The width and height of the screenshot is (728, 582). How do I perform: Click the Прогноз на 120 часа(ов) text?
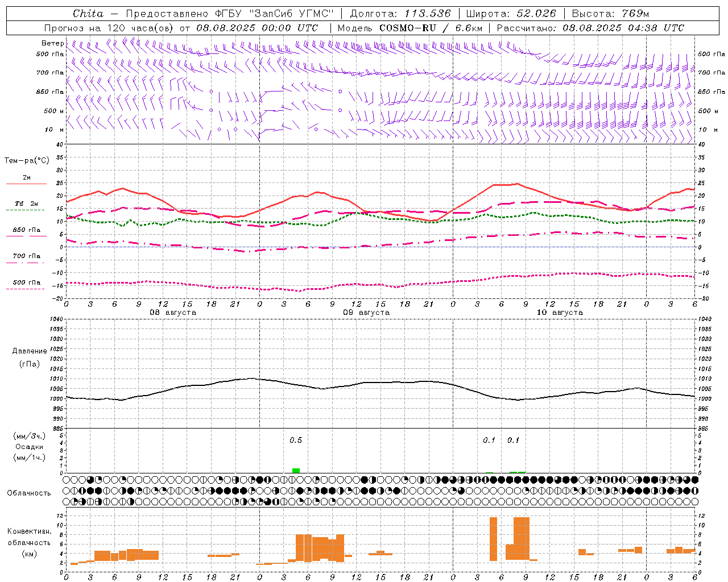109,28
